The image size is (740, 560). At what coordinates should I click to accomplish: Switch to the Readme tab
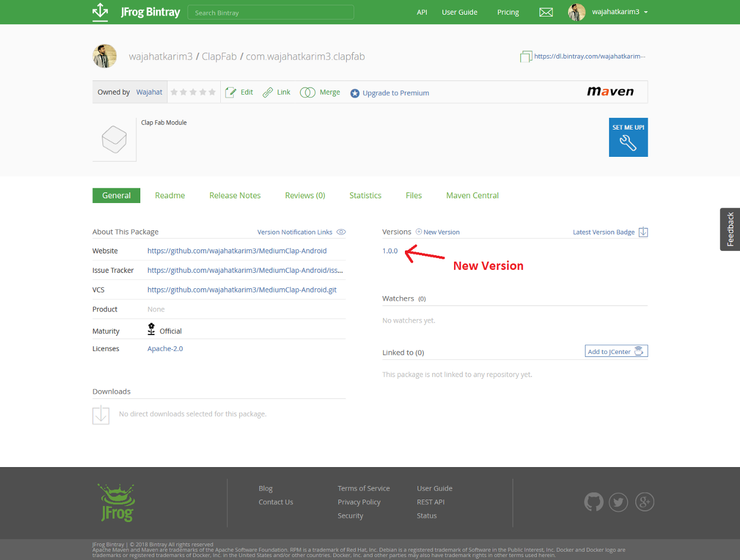pyautogui.click(x=170, y=195)
